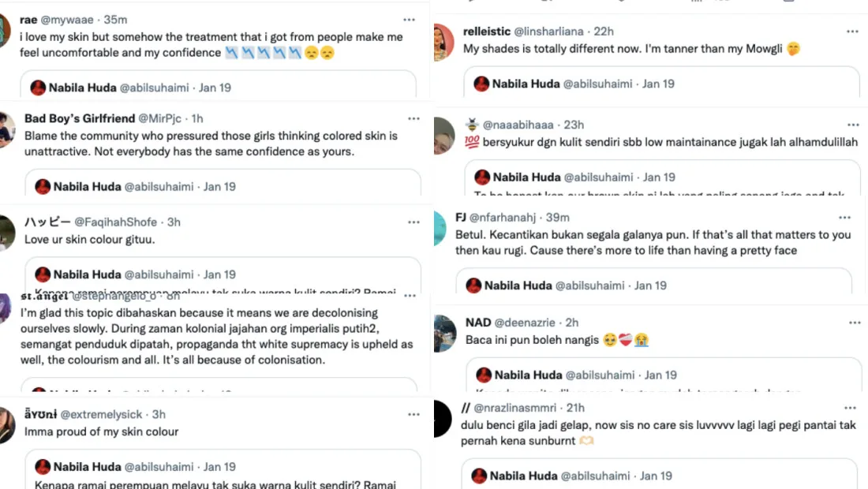Image resolution: width=868 pixels, height=489 pixels.
Task: Open NAD's profile avatar
Action: 444,332
